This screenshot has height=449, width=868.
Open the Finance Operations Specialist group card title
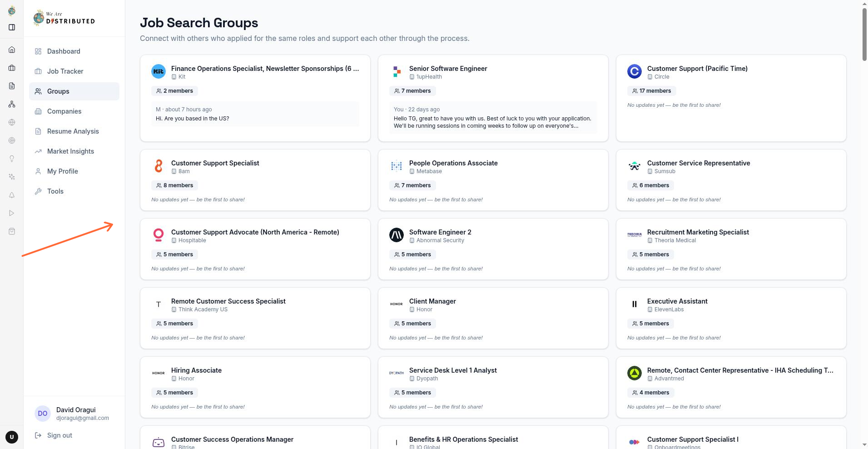265,69
